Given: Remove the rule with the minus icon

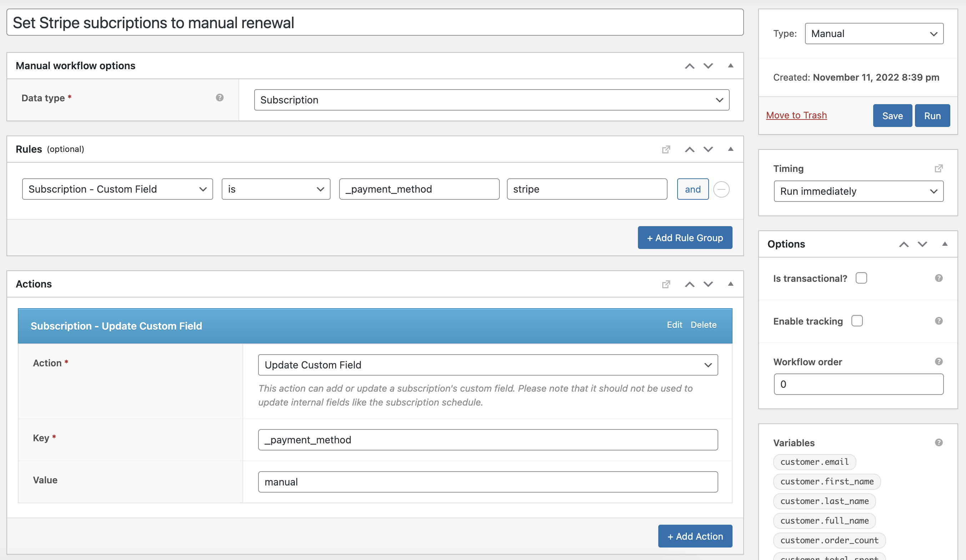Looking at the screenshot, I should pyautogui.click(x=721, y=189).
